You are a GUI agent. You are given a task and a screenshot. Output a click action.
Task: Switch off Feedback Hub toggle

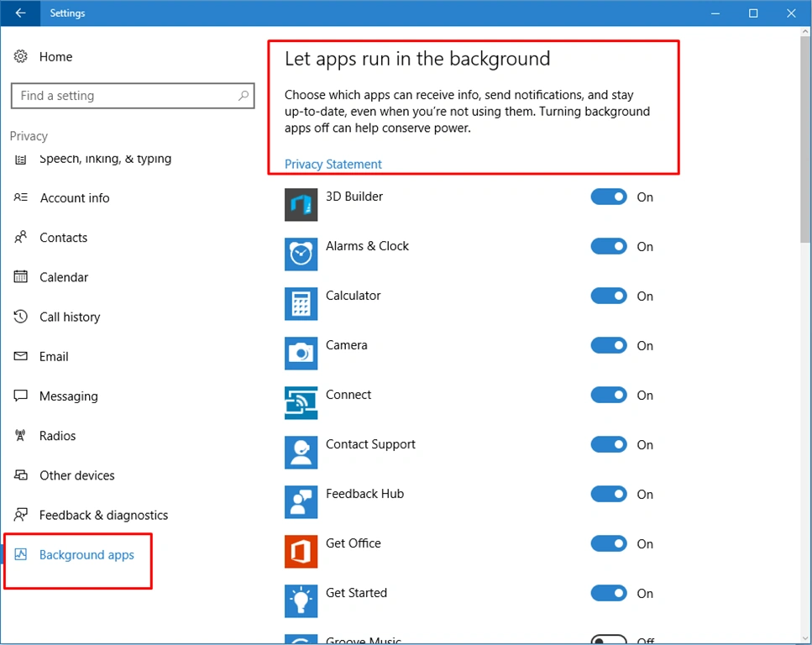(609, 494)
